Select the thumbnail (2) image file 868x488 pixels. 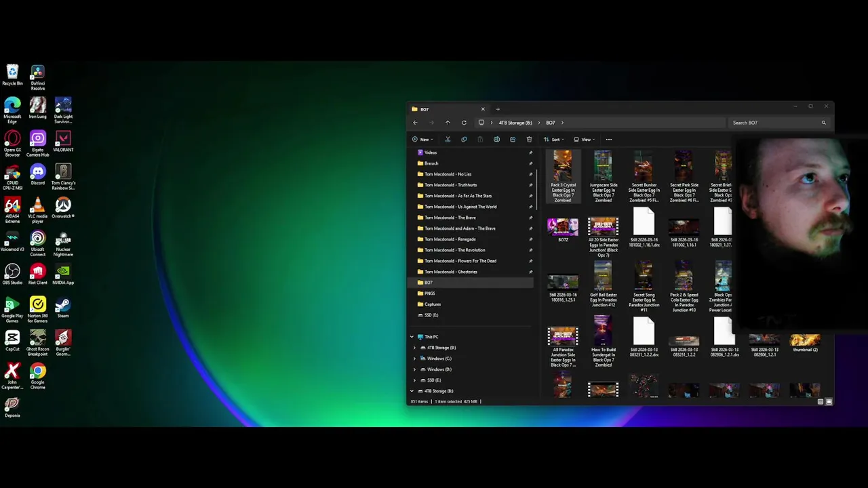point(805,342)
